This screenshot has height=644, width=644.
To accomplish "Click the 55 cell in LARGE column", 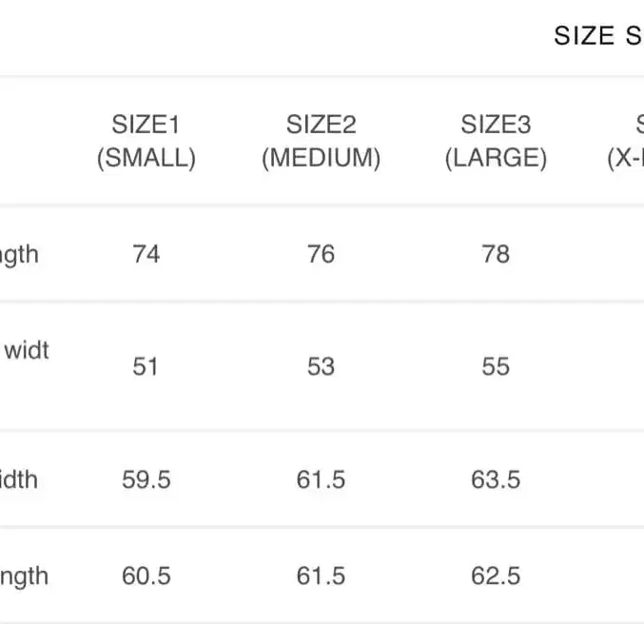I will coord(496,366).
